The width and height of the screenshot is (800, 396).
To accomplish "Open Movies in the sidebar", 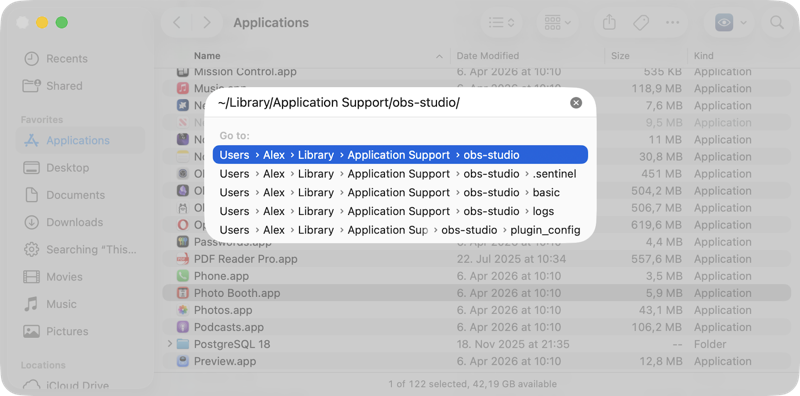I will [x=81, y=277].
